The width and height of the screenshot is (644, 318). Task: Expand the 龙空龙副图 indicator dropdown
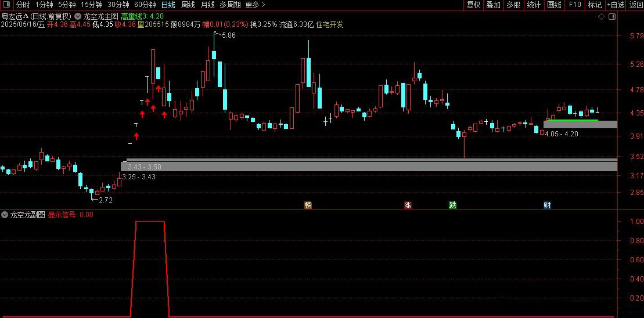click(5, 215)
